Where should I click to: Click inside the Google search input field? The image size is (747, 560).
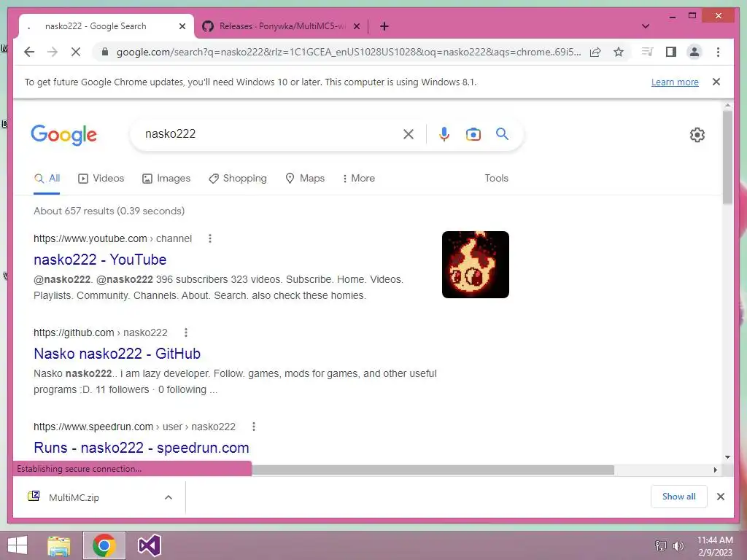(269, 134)
